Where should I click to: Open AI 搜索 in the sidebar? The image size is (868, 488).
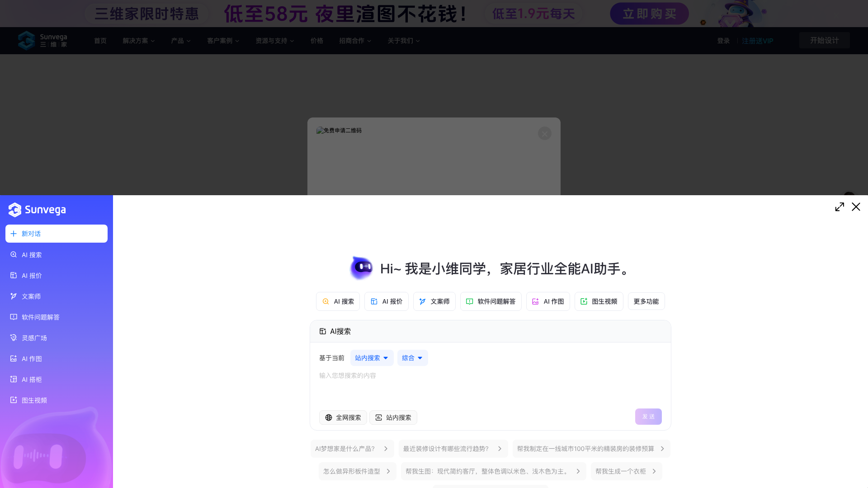57,255
